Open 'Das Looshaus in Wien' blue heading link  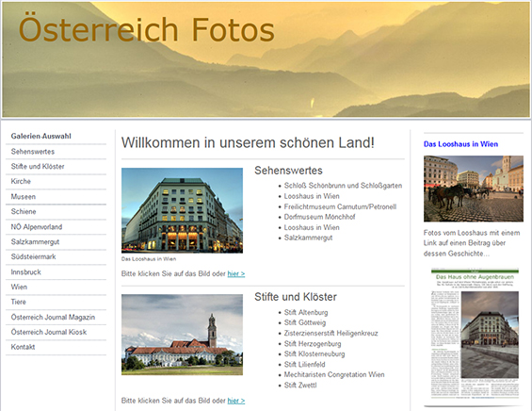[x=460, y=144]
